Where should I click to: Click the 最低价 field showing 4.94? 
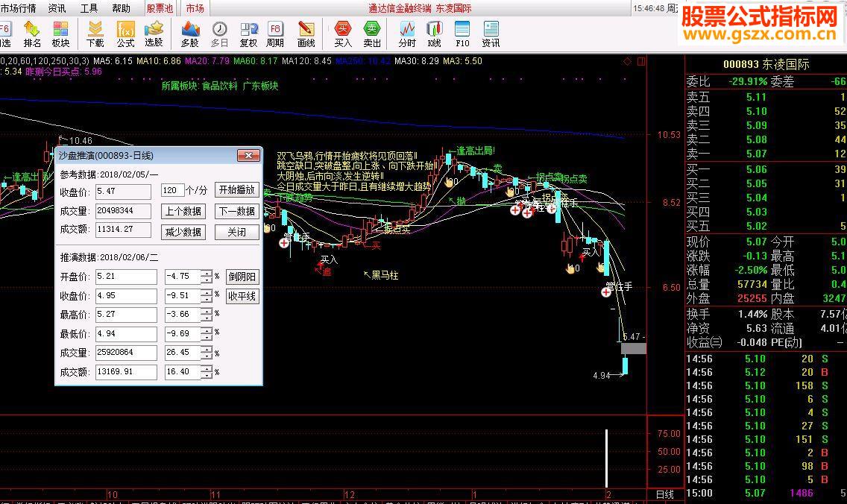click(127, 334)
